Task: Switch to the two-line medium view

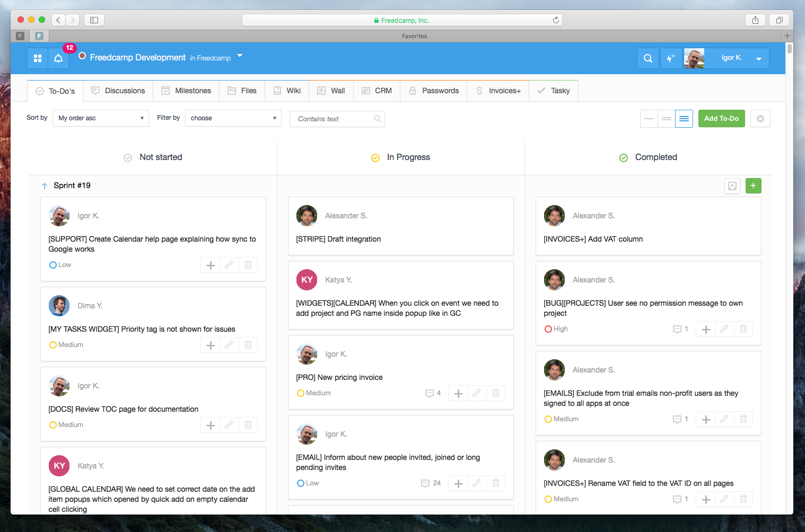Action: pyautogui.click(x=667, y=119)
